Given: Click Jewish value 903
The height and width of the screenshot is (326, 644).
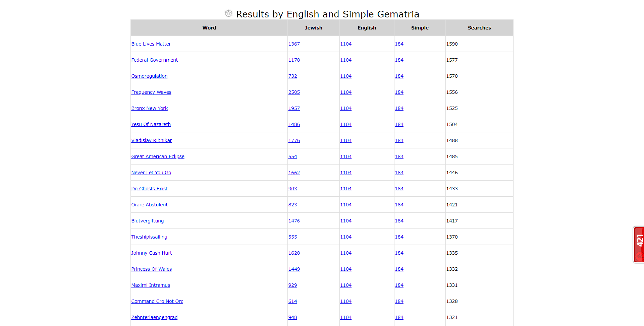Looking at the screenshot, I should pos(292,189).
